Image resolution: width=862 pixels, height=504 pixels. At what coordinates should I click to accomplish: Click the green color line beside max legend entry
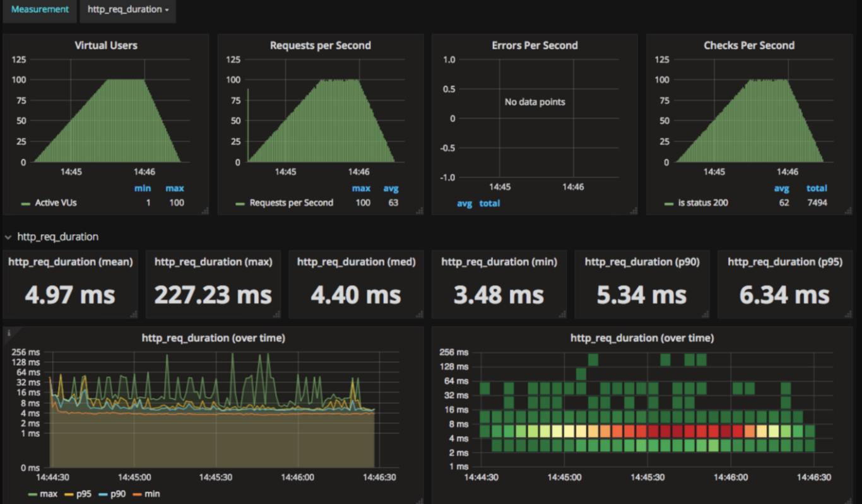(33, 494)
